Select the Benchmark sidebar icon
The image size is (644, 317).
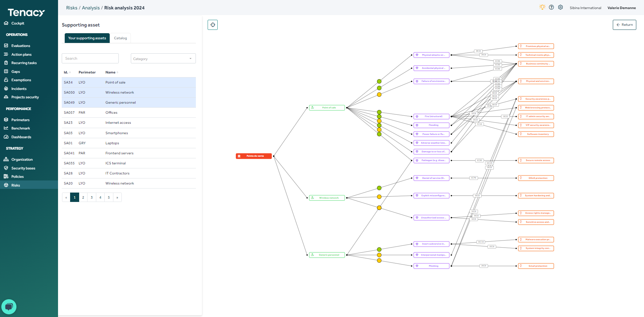click(6, 128)
